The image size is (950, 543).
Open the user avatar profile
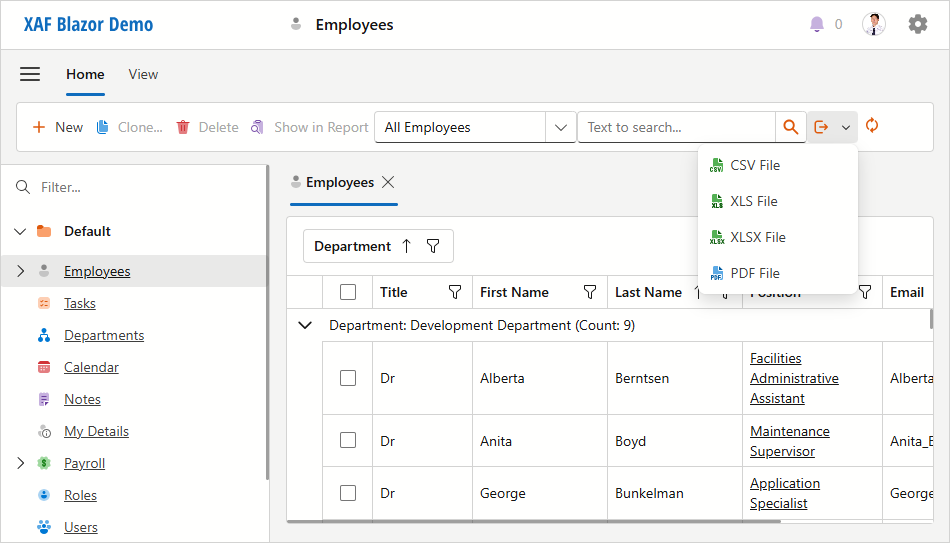coord(874,24)
